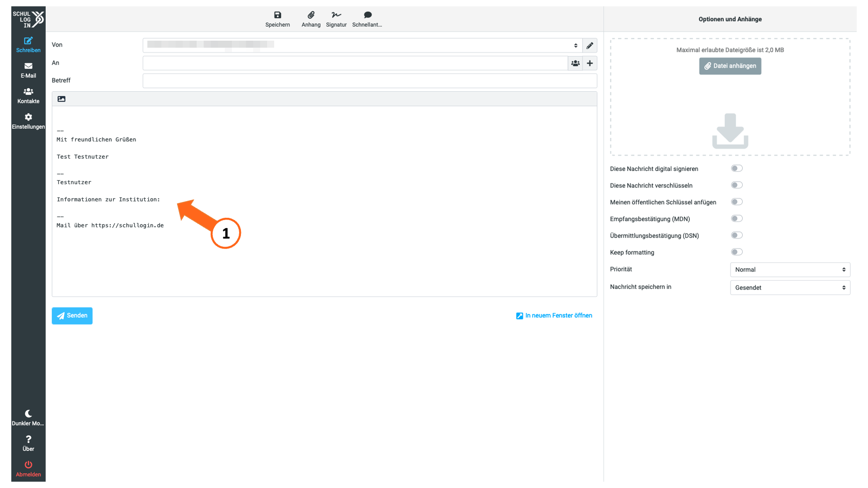868x488 pixels.
Task: Toggle Nachricht verschlüsseln switch
Action: [736, 185]
